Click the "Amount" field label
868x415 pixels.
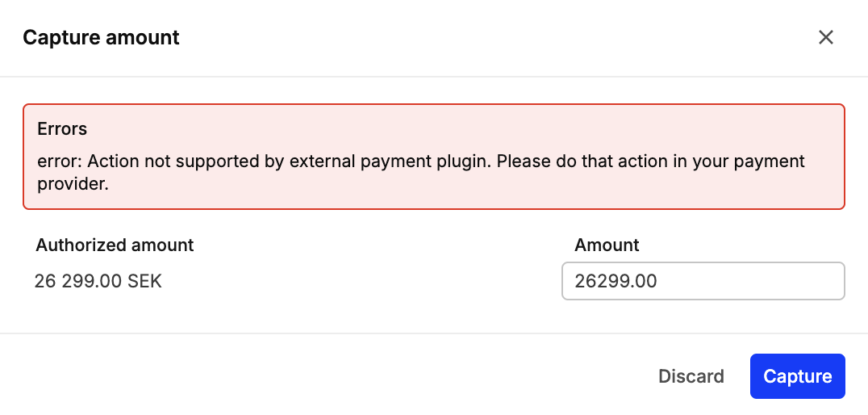coord(607,245)
